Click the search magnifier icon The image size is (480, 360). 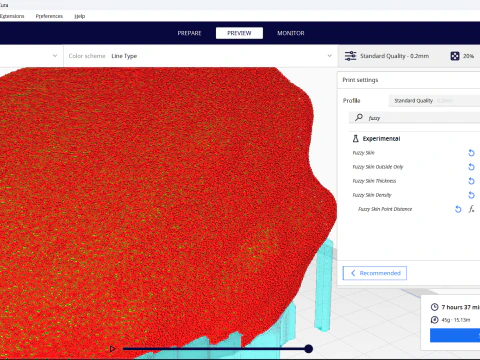coord(359,117)
